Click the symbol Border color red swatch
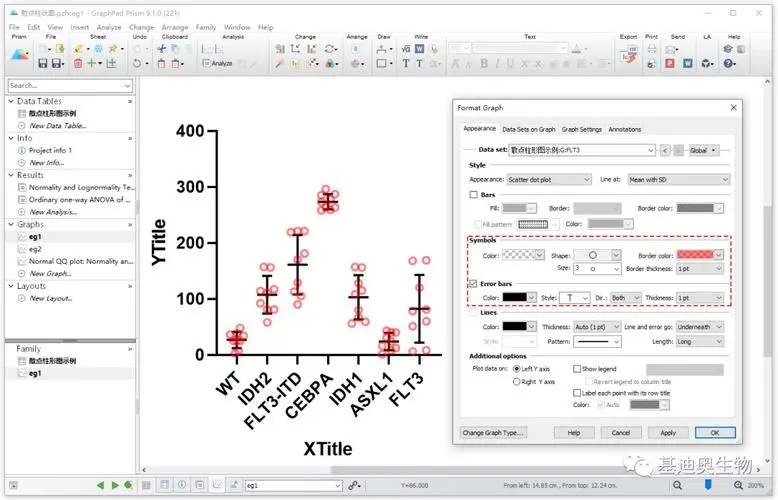 click(x=695, y=255)
